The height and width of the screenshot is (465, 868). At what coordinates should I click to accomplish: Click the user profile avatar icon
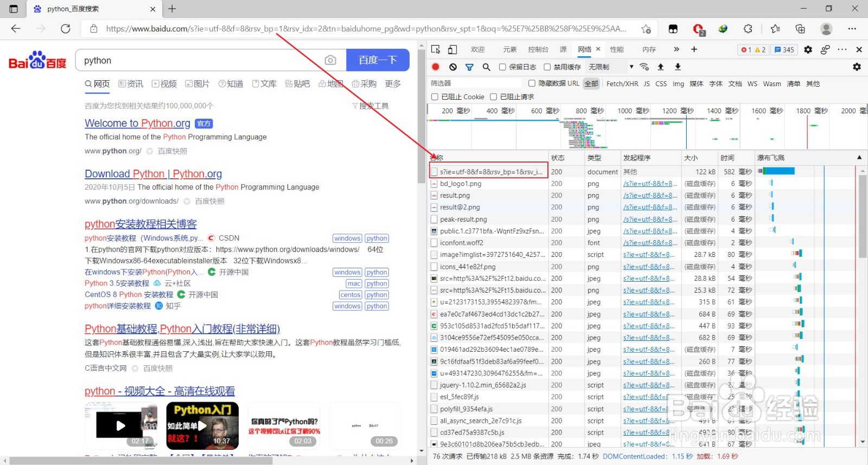pos(826,29)
